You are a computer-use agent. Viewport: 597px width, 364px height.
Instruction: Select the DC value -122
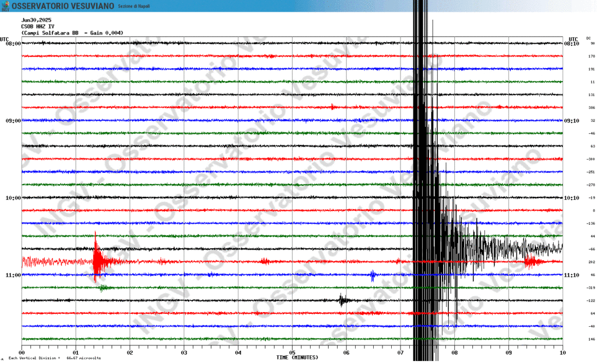click(591, 301)
